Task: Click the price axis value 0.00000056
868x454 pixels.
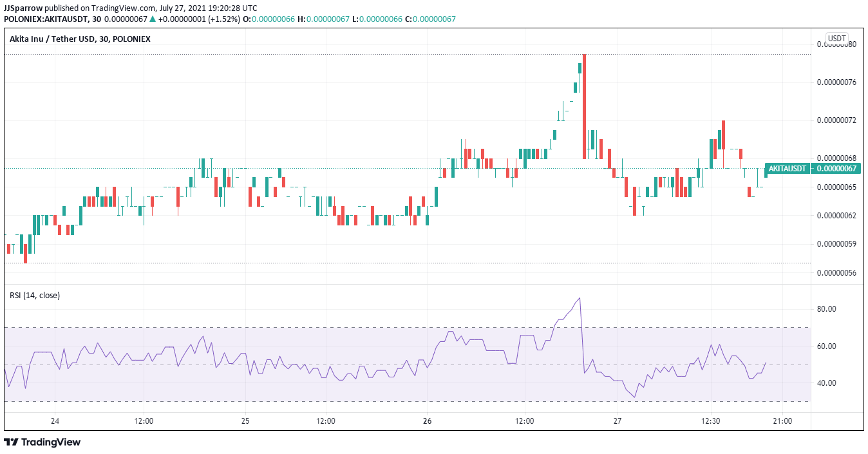Action: coord(836,273)
